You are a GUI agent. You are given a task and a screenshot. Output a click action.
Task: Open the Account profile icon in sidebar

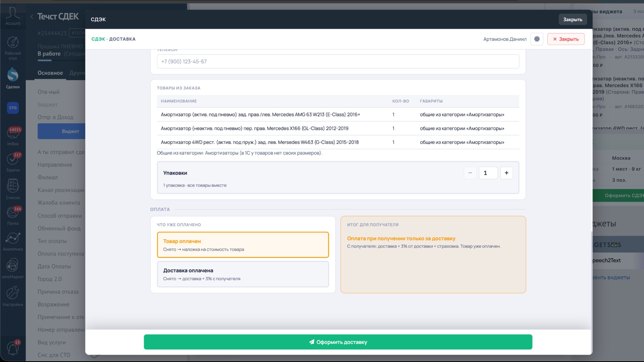[13, 16]
